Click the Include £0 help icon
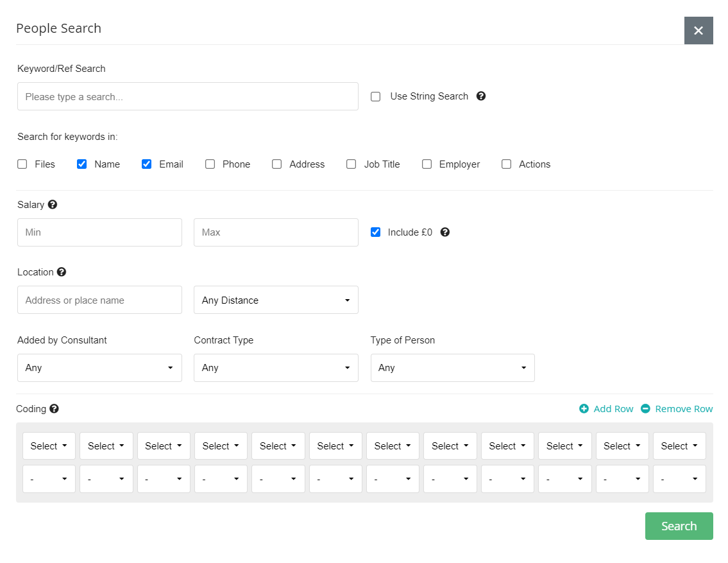This screenshot has height=563, width=728. (x=444, y=232)
